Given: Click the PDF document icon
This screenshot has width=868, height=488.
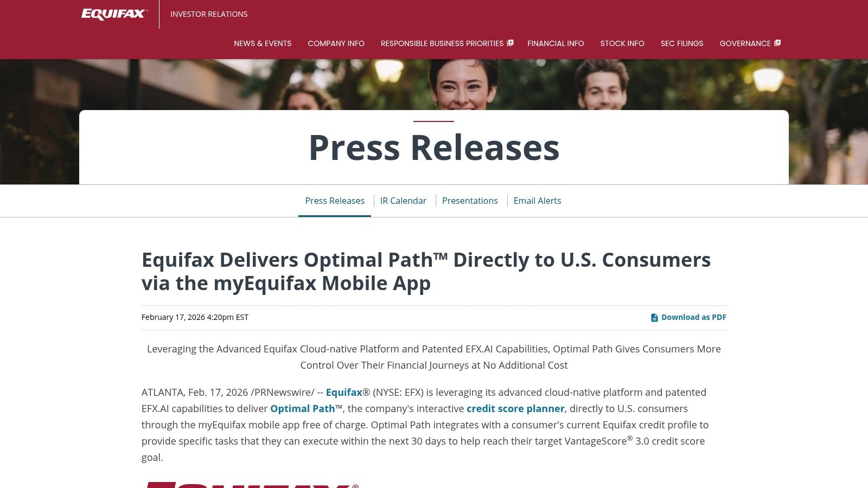Looking at the screenshot, I should pyautogui.click(x=654, y=318).
